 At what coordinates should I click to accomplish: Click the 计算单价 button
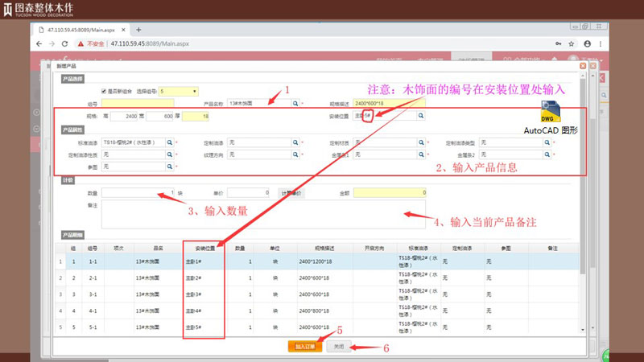coord(291,193)
